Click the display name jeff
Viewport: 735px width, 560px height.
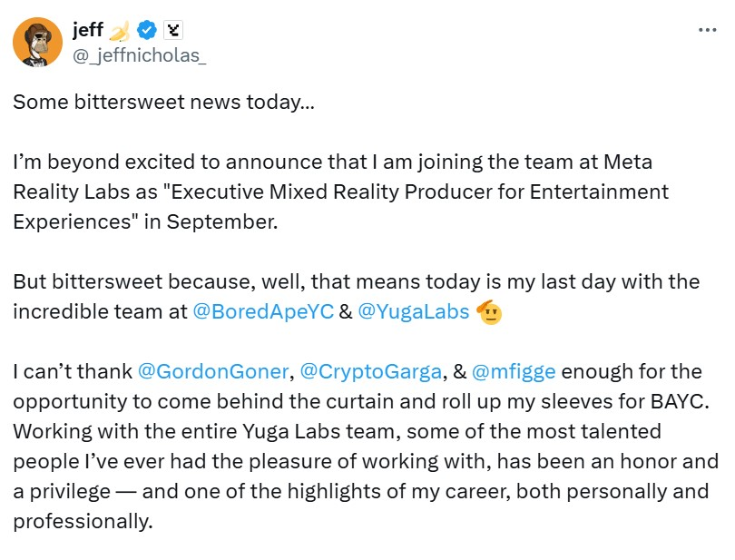[87, 31]
